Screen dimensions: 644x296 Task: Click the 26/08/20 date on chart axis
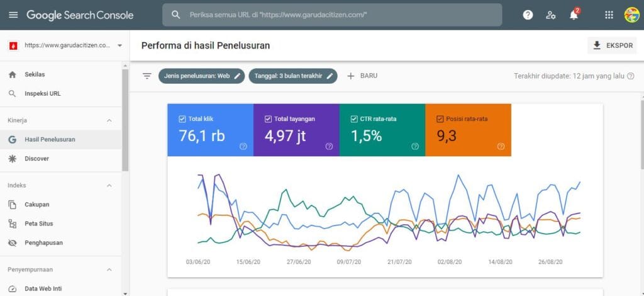pyautogui.click(x=551, y=262)
